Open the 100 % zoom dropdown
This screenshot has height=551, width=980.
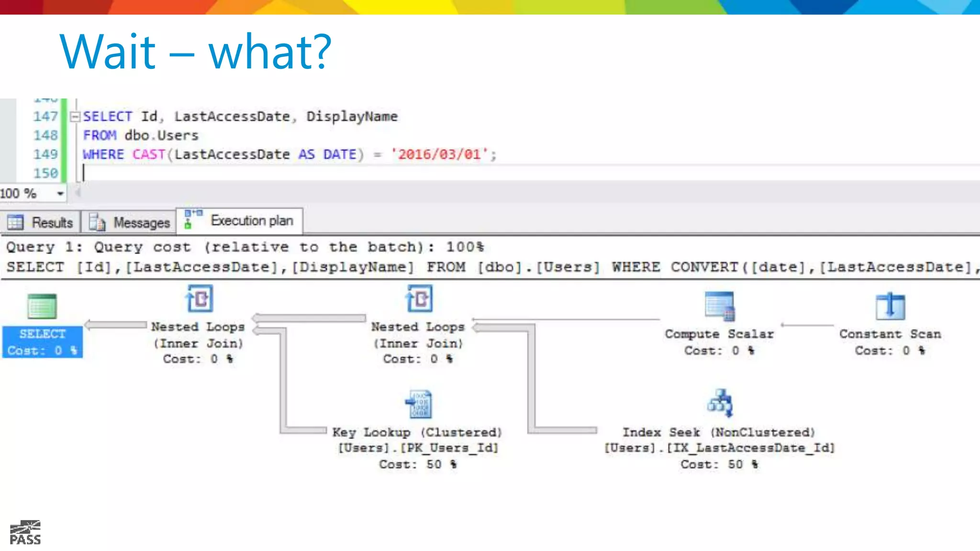[60, 194]
